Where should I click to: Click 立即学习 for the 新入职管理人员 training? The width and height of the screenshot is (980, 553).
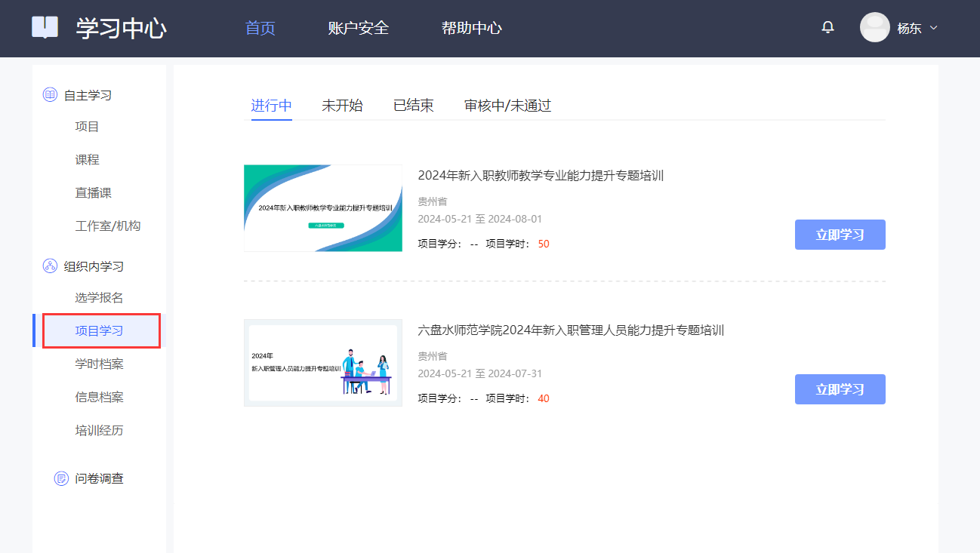pos(840,389)
